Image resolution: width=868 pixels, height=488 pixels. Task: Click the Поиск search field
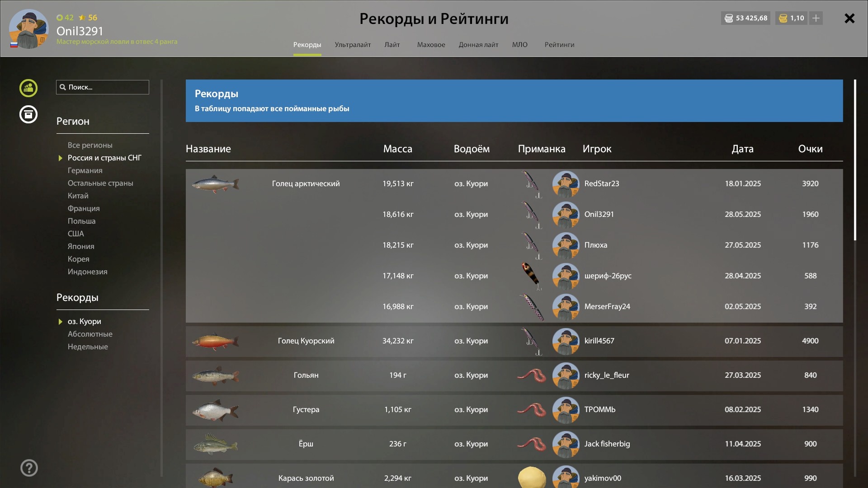point(103,87)
